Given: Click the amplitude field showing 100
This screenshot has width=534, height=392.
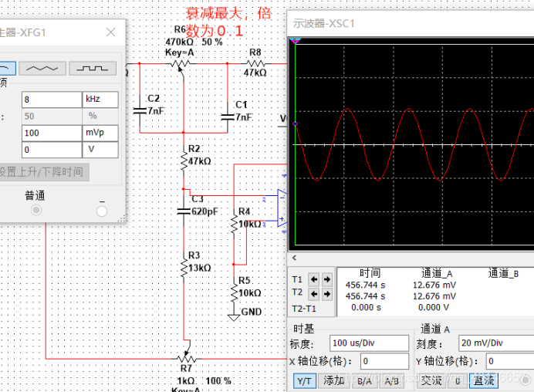Looking at the screenshot, I should tap(52, 133).
